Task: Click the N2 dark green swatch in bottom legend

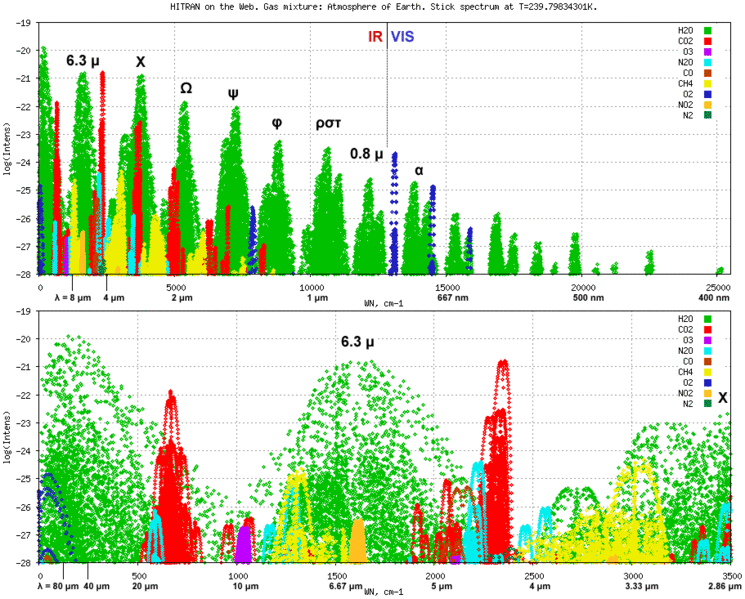Action: [x=707, y=404]
